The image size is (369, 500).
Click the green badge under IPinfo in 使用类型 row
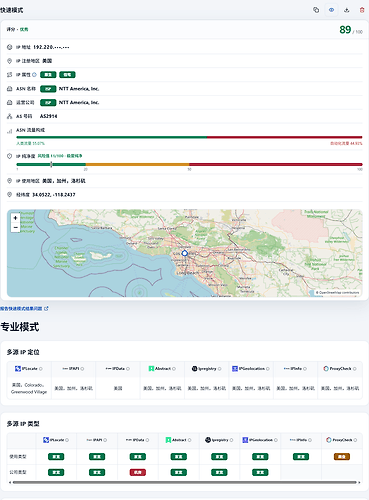(301, 457)
